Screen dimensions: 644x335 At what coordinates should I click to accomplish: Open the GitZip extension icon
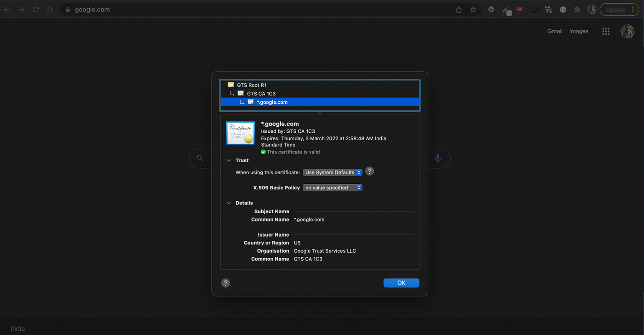click(x=548, y=9)
